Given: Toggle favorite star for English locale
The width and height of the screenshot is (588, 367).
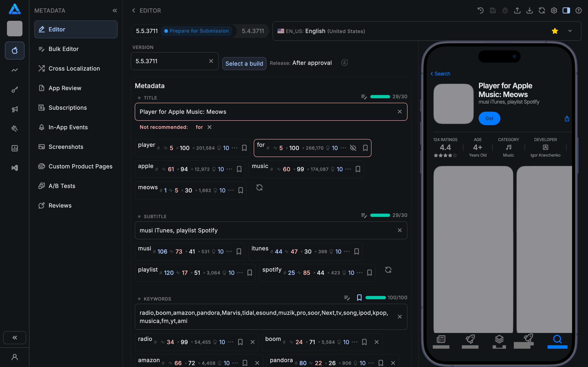Looking at the screenshot, I should pos(555,31).
